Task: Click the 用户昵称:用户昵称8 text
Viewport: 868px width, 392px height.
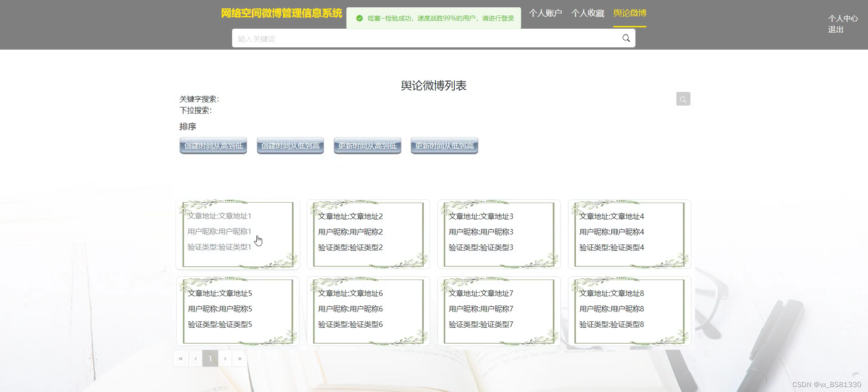Action: pyautogui.click(x=612, y=309)
